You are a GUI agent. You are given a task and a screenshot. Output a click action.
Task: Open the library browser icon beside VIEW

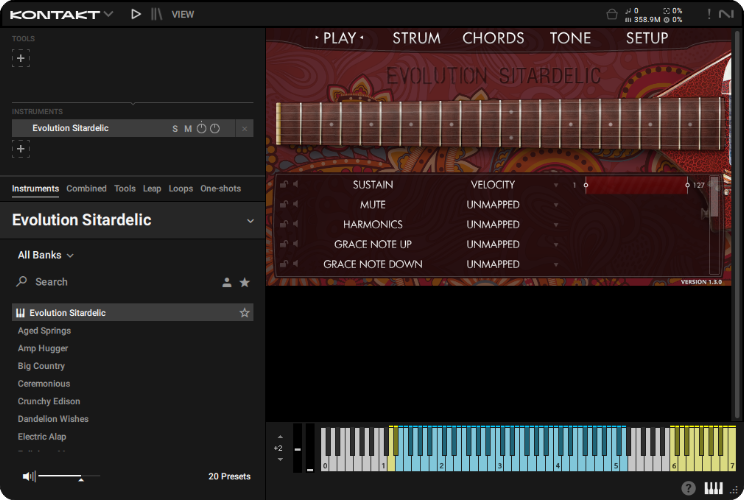coord(156,14)
